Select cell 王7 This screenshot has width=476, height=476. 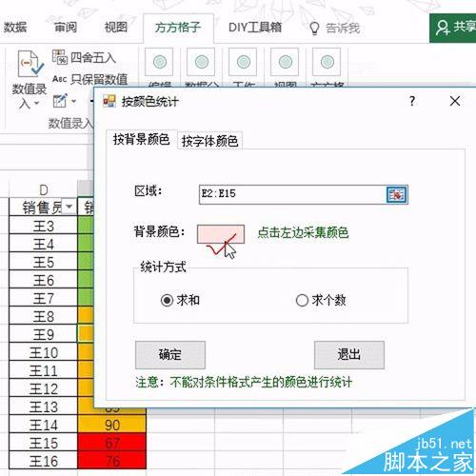point(44,298)
